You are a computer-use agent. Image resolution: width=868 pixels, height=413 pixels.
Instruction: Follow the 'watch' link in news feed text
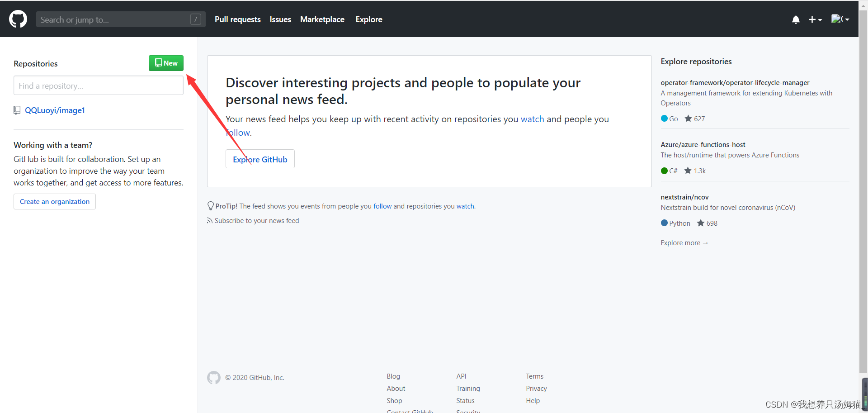coord(532,119)
